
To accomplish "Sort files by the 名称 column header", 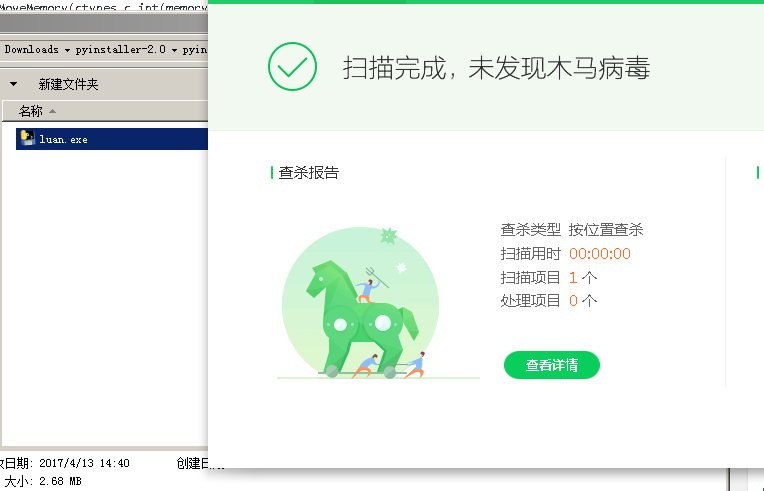I will coord(31,111).
